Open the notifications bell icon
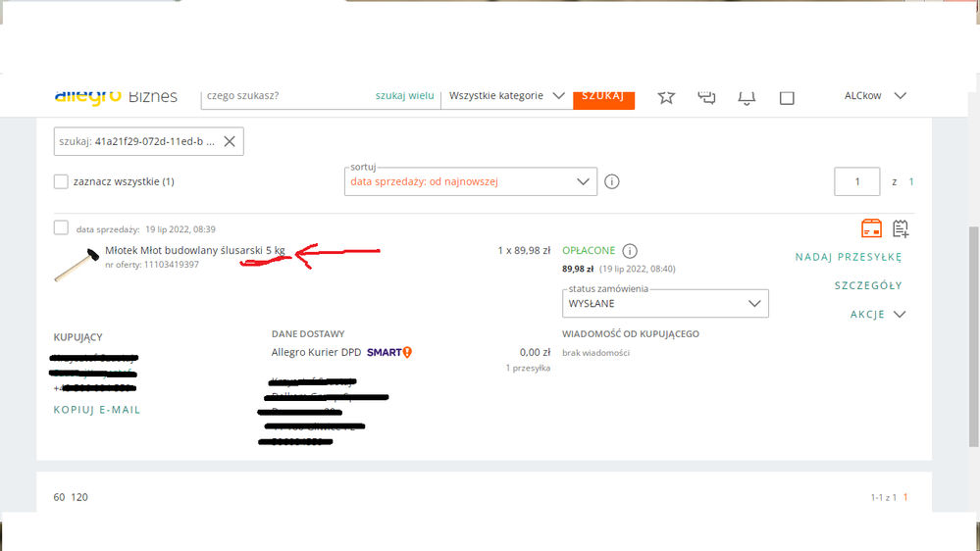980x551 pixels. coord(747,96)
